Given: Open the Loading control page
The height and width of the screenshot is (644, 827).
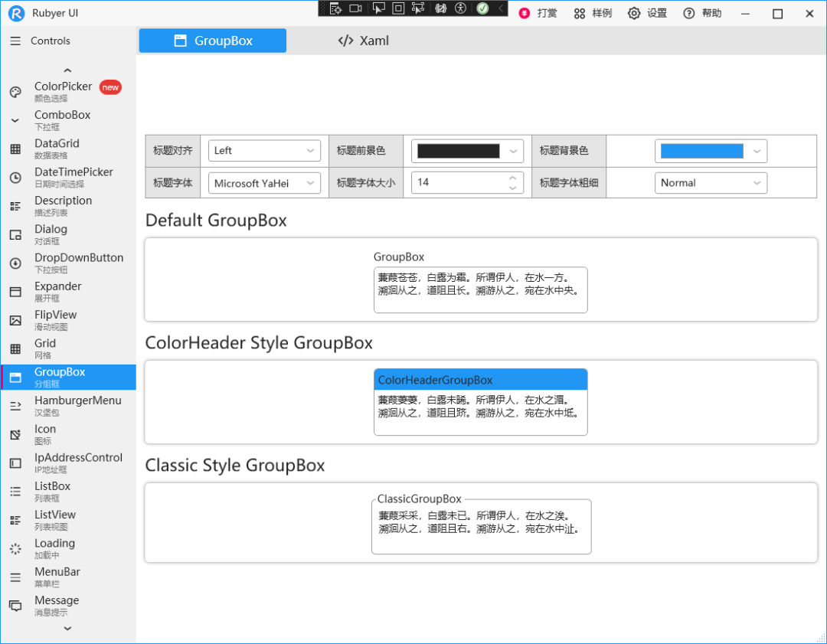Looking at the screenshot, I should click(54, 548).
